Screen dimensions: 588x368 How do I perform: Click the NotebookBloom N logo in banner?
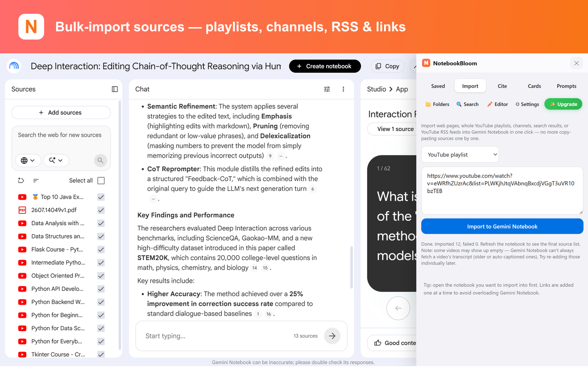point(31,27)
